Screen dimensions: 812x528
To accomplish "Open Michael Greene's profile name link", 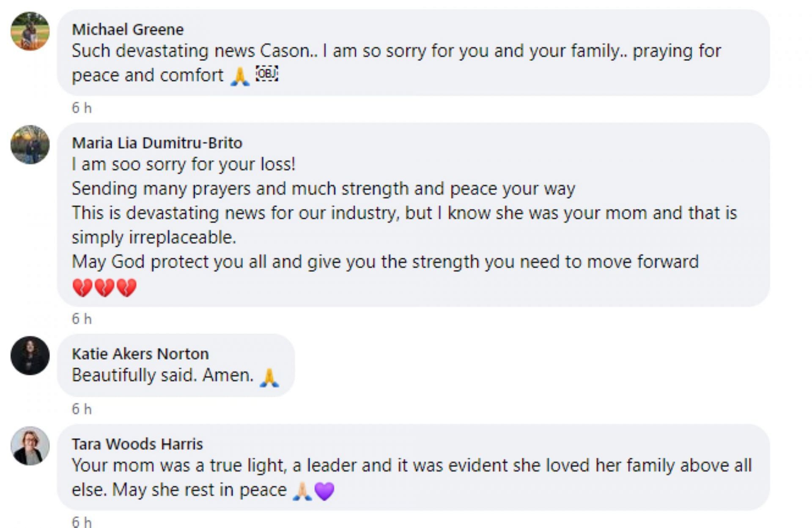I will [128, 30].
